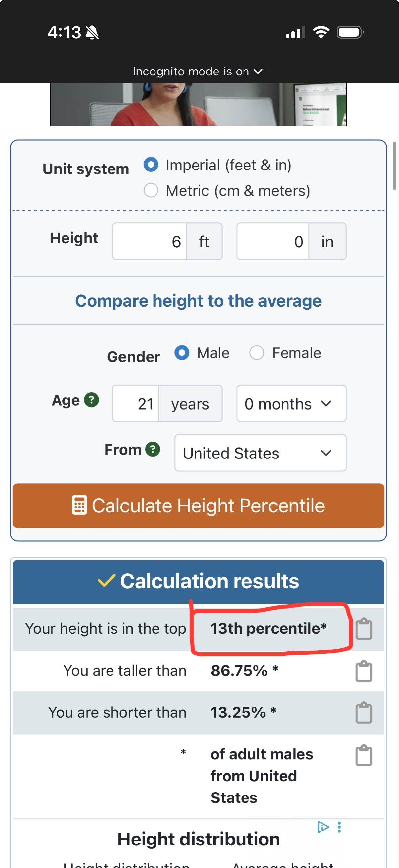This screenshot has width=399, height=868.
Task: Tap the AdChoices triangle icon
Action: [x=323, y=827]
